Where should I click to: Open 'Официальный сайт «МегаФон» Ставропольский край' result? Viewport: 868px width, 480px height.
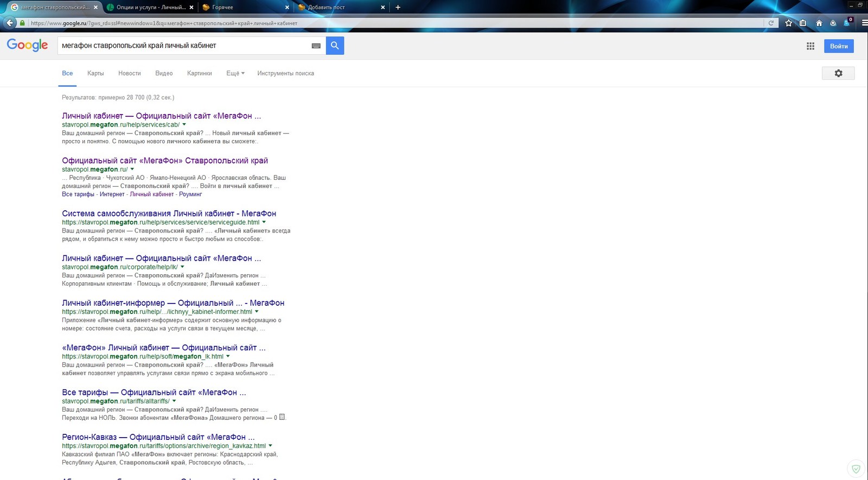click(165, 161)
